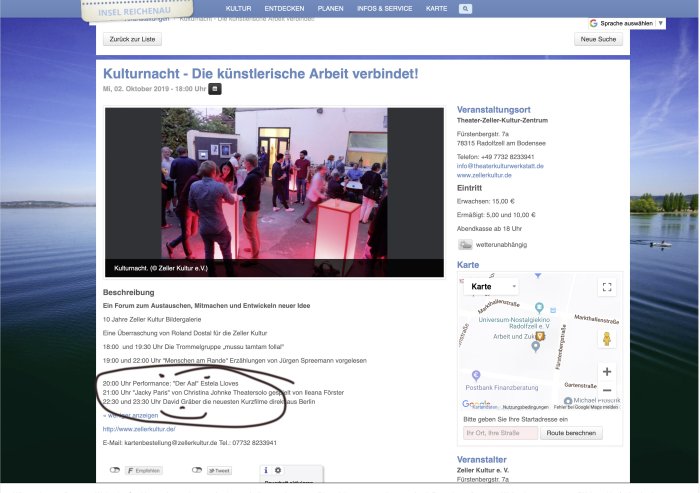Click the weather-independent cloud icon

tap(465, 244)
